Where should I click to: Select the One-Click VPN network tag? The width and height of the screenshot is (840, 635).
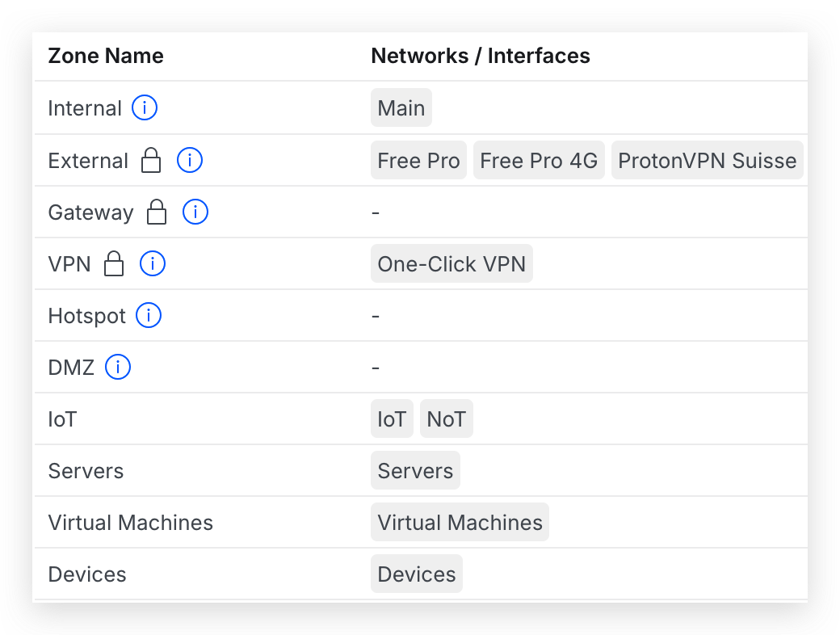[x=451, y=263]
